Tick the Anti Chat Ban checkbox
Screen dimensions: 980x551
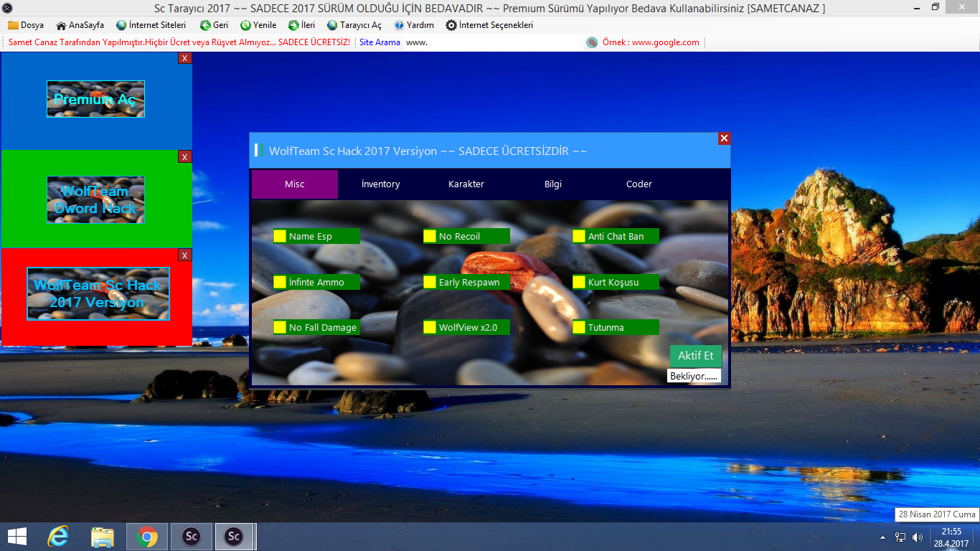[x=579, y=236]
